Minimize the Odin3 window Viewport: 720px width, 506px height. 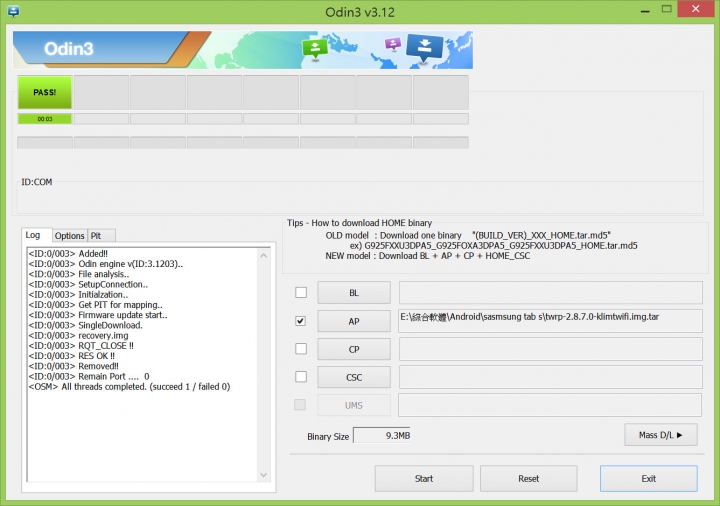[645, 10]
